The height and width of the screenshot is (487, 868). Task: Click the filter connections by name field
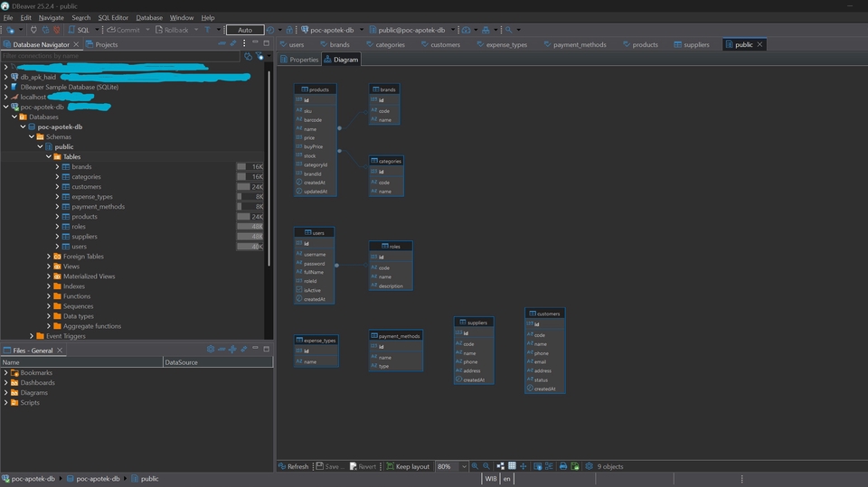coord(118,56)
